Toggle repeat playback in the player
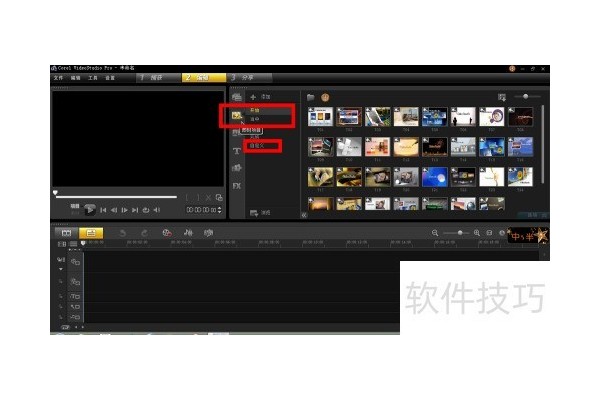The height and width of the screenshot is (400, 600). pyautogui.click(x=146, y=210)
